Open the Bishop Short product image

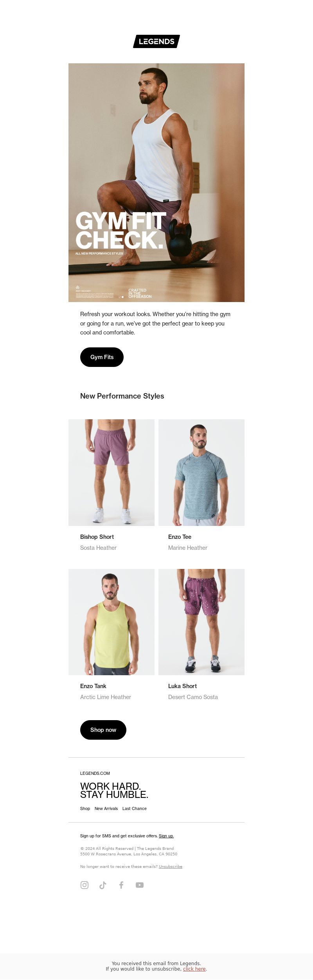tap(112, 472)
